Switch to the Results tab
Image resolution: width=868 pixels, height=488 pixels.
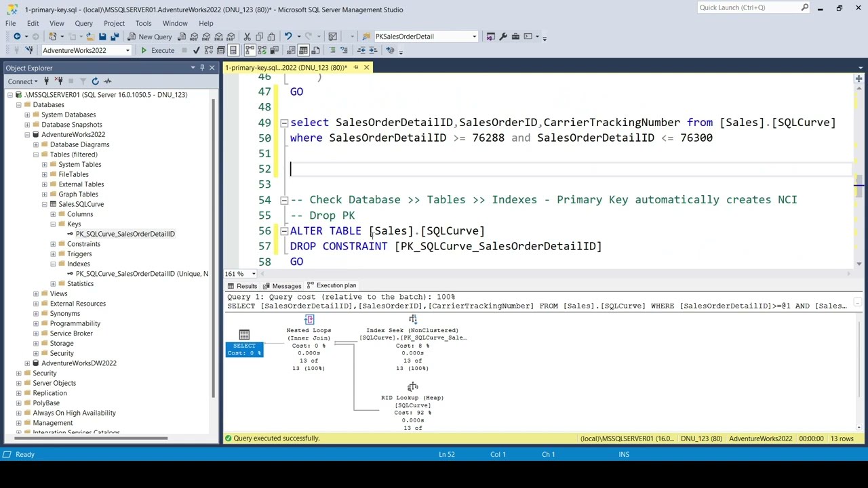[241, 286]
